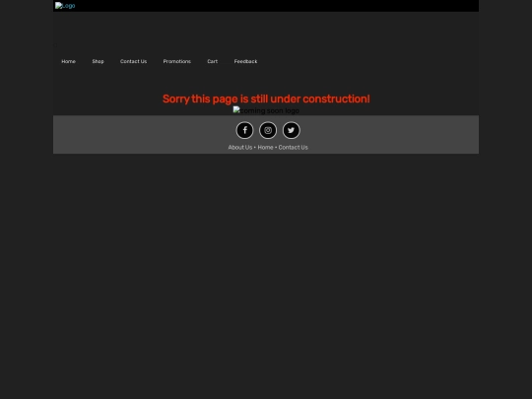Open the Facebook social icon
This screenshot has width=532, height=399.
pyautogui.click(x=244, y=130)
